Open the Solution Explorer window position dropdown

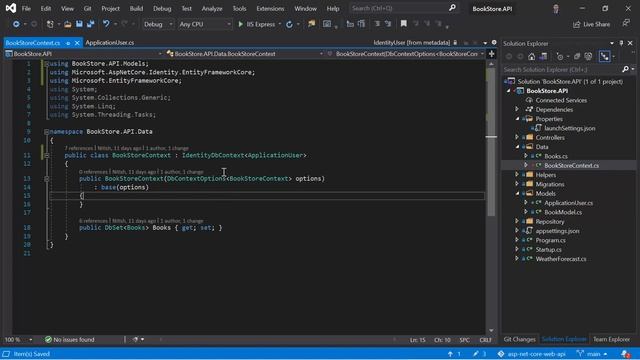(612, 43)
